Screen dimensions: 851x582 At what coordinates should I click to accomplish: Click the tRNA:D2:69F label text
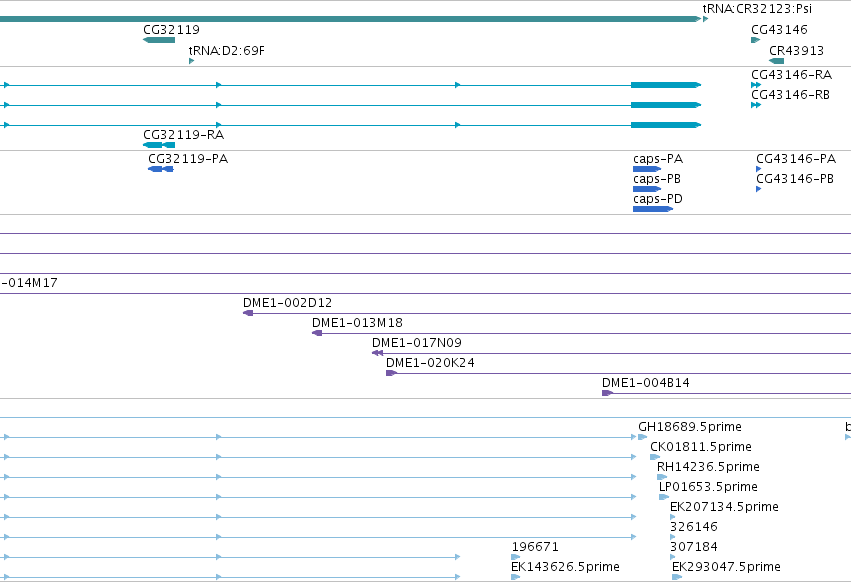pyautogui.click(x=226, y=50)
